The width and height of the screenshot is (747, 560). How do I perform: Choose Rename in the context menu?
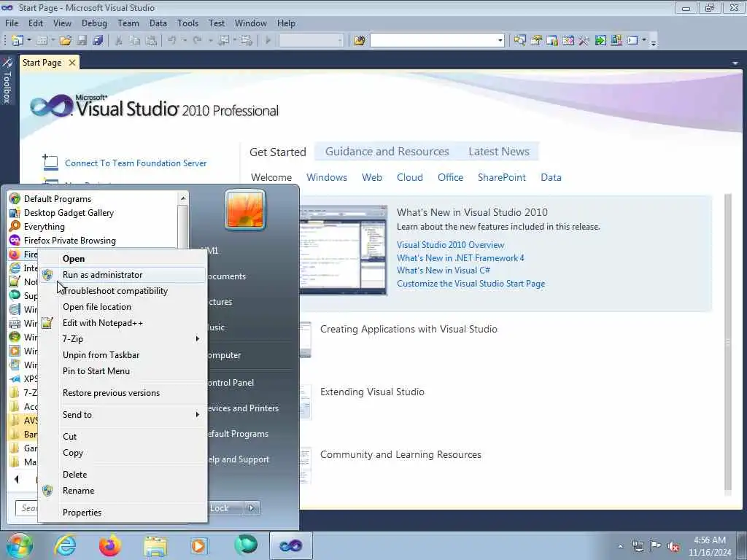[122, 491]
